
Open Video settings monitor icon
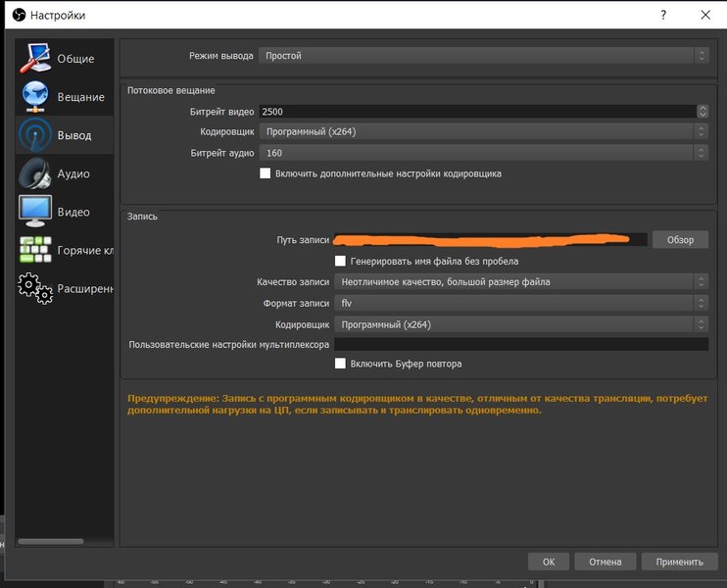click(x=35, y=212)
